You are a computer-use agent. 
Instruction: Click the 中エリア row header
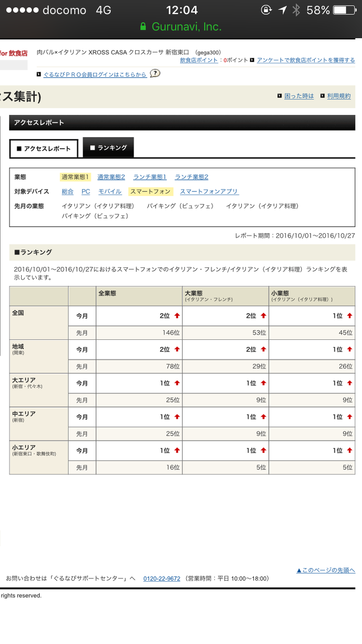pyautogui.click(x=39, y=424)
